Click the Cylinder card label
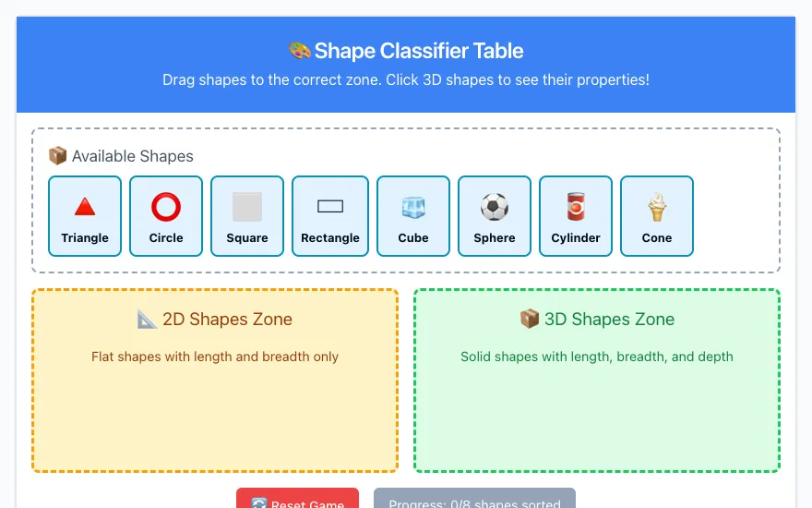The image size is (812, 508). [576, 238]
